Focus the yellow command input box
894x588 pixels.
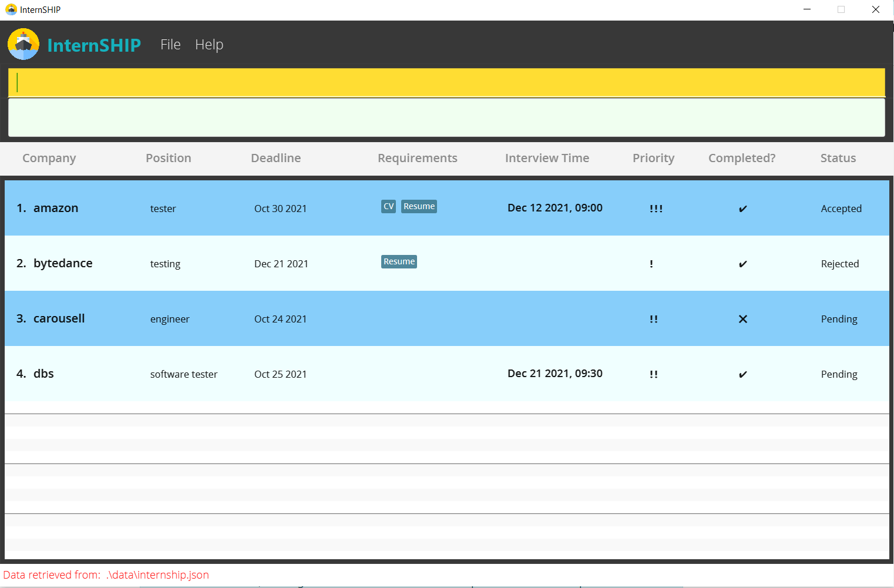[446, 82]
